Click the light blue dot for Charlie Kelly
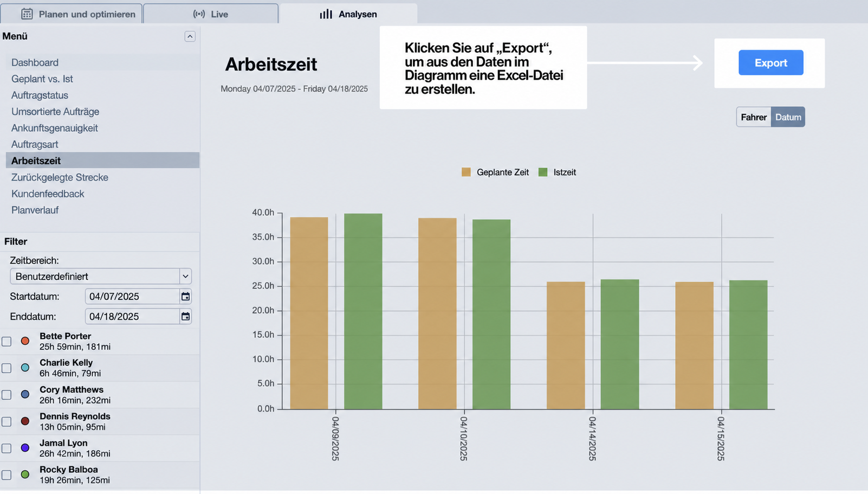The image size is (868, 494). [25, 368]
